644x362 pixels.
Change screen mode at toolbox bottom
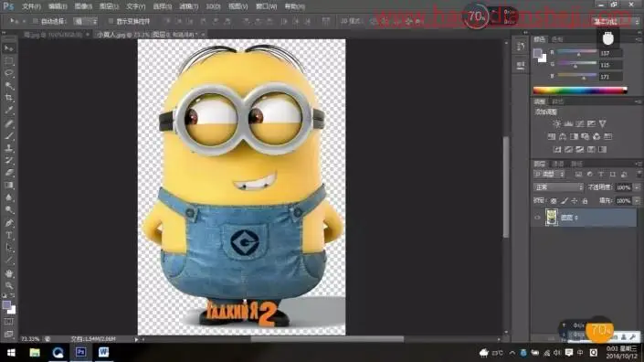8,334
